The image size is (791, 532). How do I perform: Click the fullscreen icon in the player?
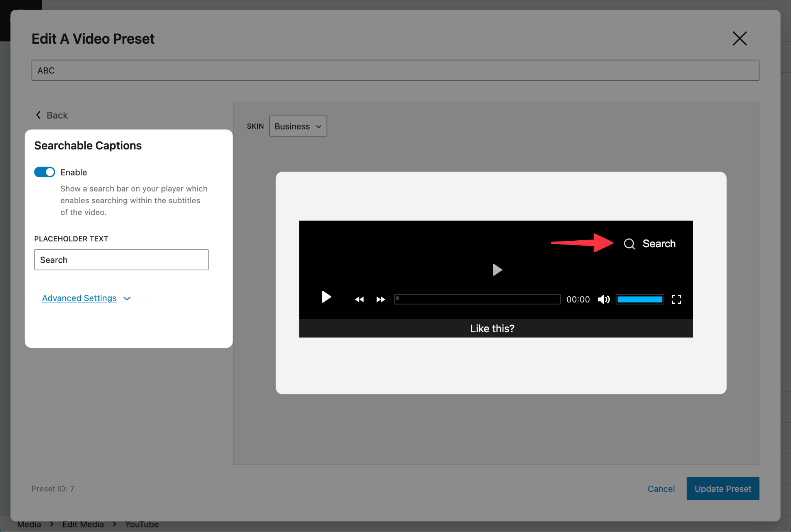click(676, 299)
